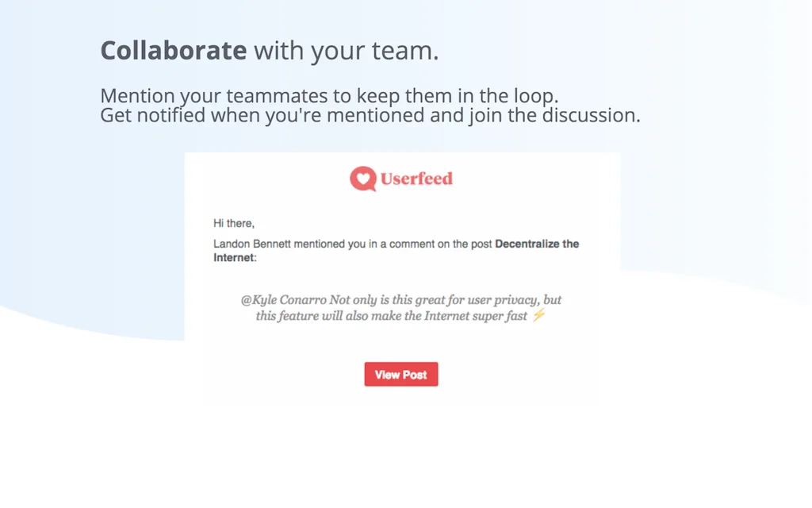Click the Collaborate heading
Image resolution: width=812 pixels, height=508 pixels.
[x=173, y=50]
